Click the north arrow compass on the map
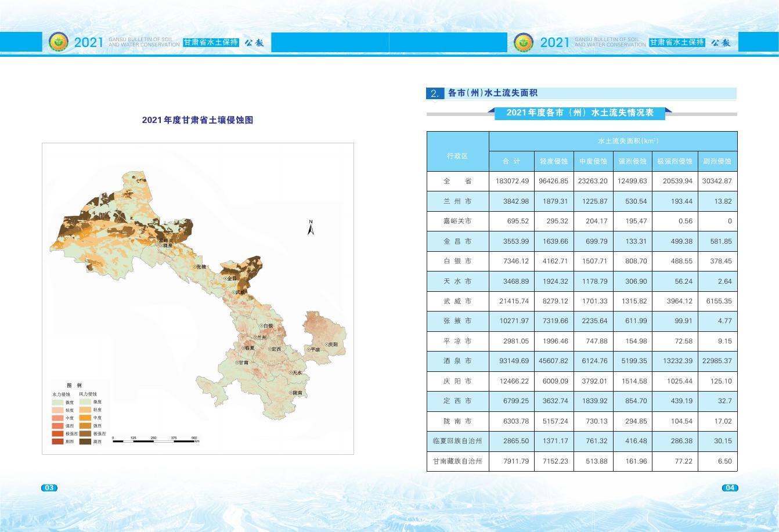 click(x=311, y=228)
